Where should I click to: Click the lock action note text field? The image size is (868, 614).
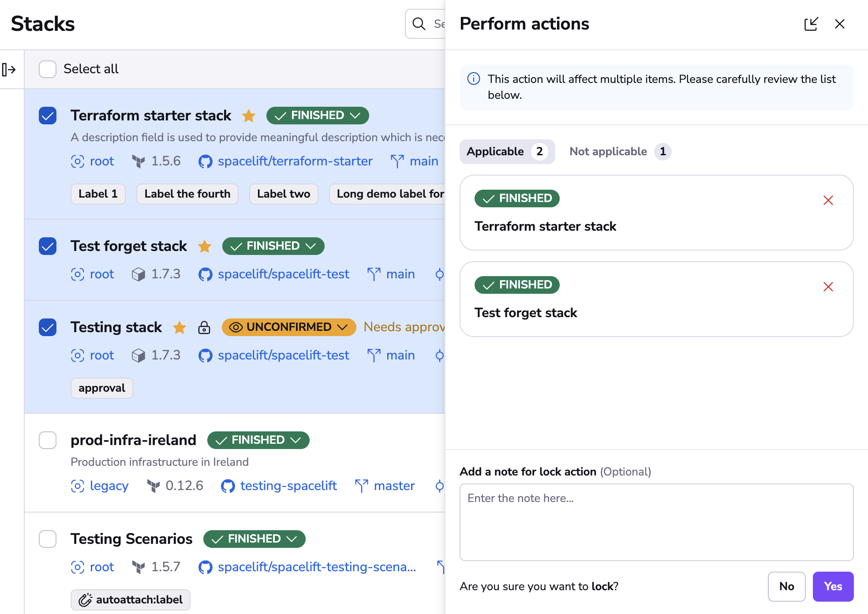point(656,522)
